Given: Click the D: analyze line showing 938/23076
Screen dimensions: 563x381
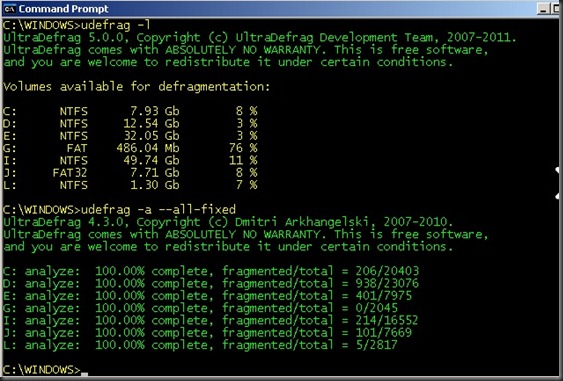Looking at the screenshot, I should click(x=211, y=283).
